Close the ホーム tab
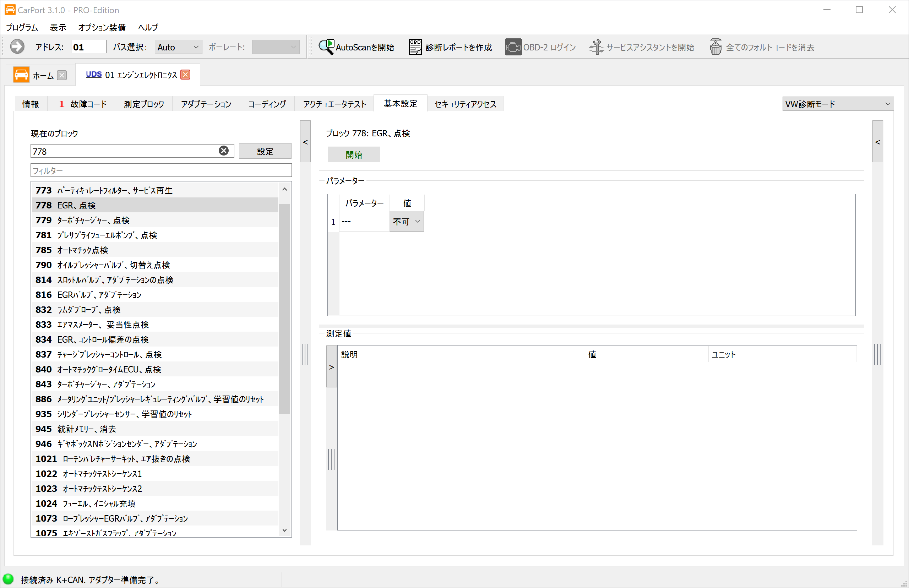909x588 pixels. coord(62,75)
